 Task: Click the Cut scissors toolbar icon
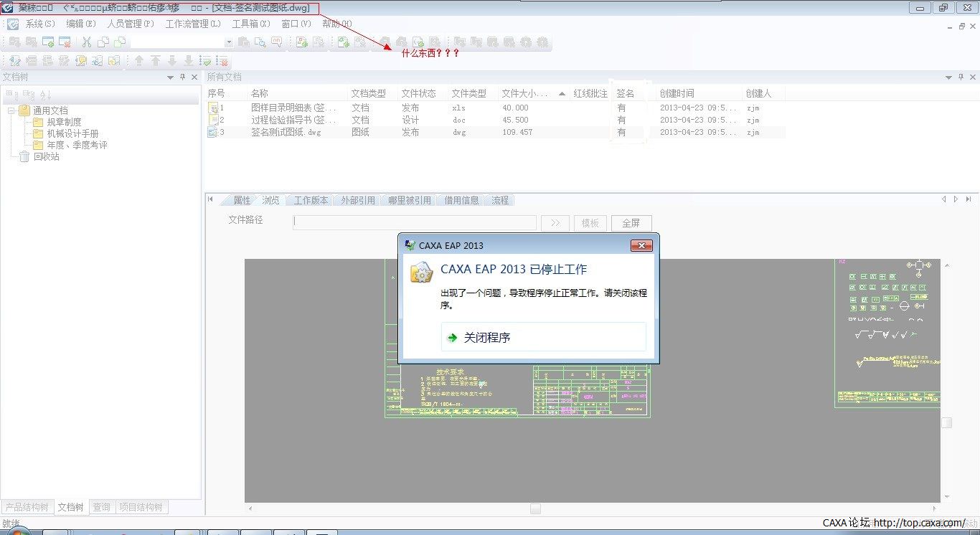click(x=87, y=42)
